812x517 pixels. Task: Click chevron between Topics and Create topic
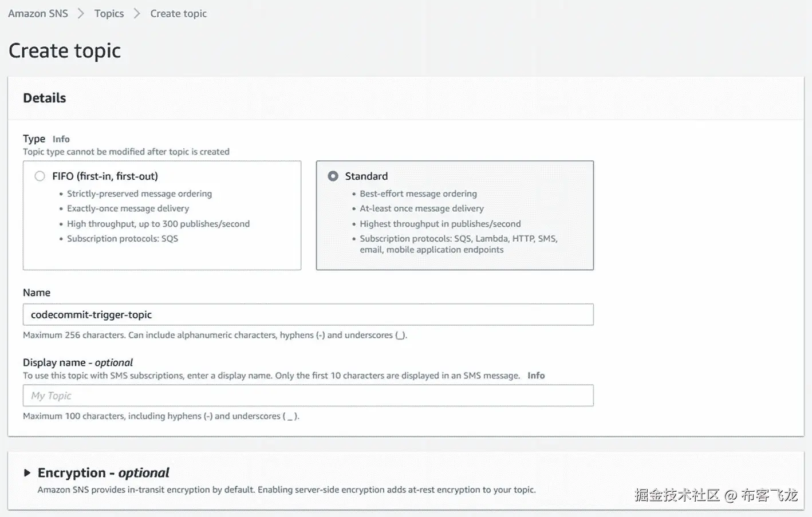[x=137, y=13]
